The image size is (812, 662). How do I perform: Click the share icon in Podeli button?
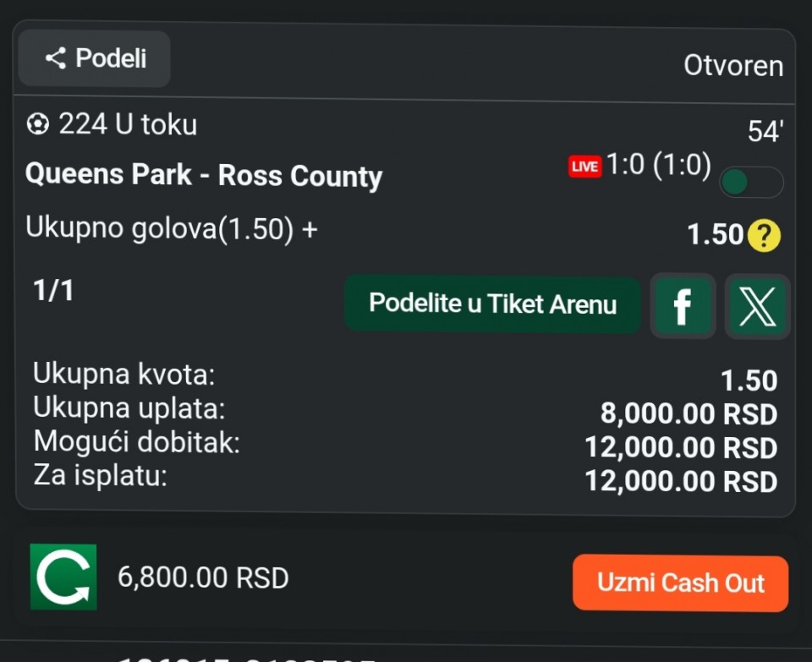(56, 58)
